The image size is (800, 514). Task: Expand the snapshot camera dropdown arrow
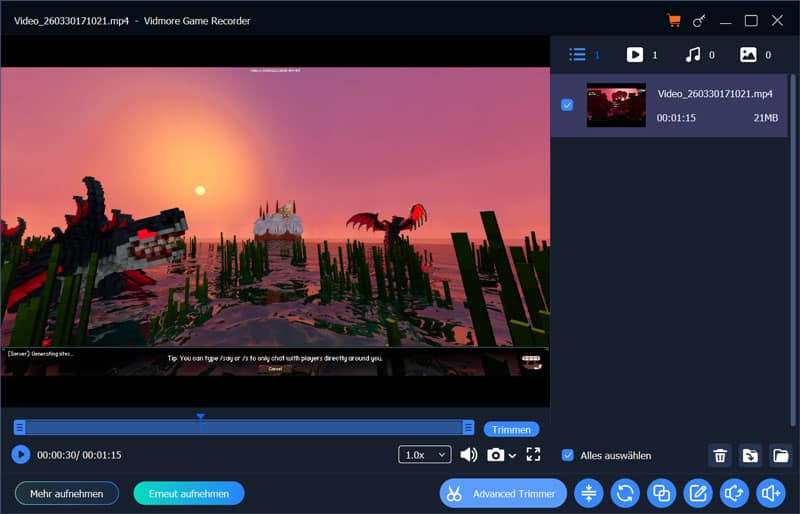click(x=513, y=456)
